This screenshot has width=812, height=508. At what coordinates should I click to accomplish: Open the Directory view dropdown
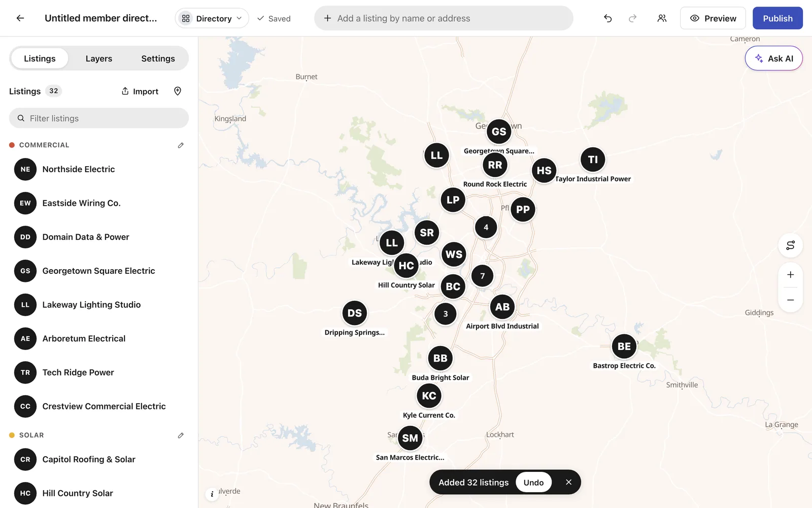[x=212, y=18]
